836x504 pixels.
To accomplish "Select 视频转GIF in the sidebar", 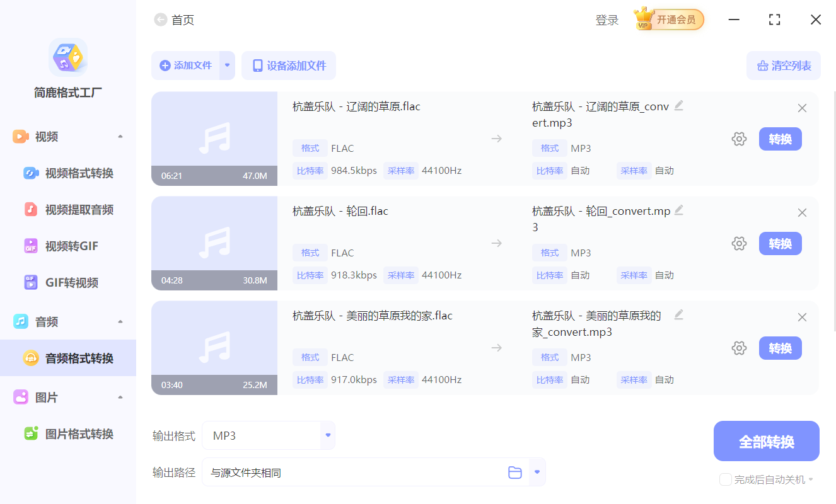I will click(68, 246).
